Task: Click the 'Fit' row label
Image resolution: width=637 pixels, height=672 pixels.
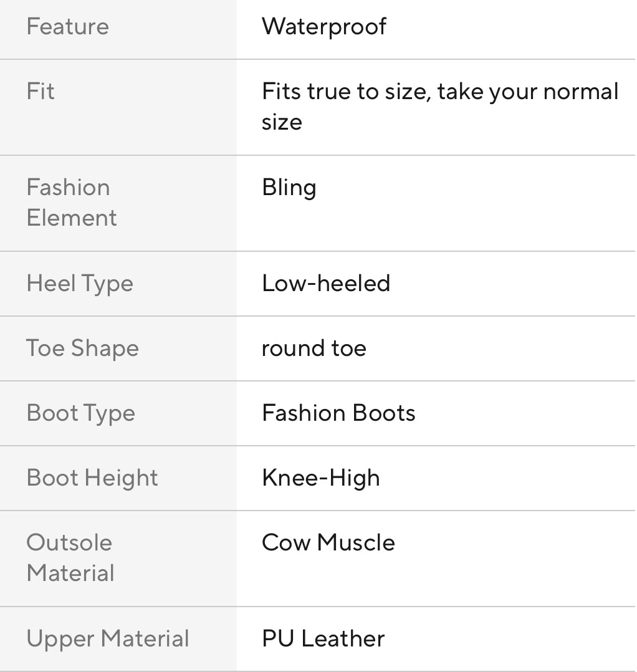Action: coord(41,92)
